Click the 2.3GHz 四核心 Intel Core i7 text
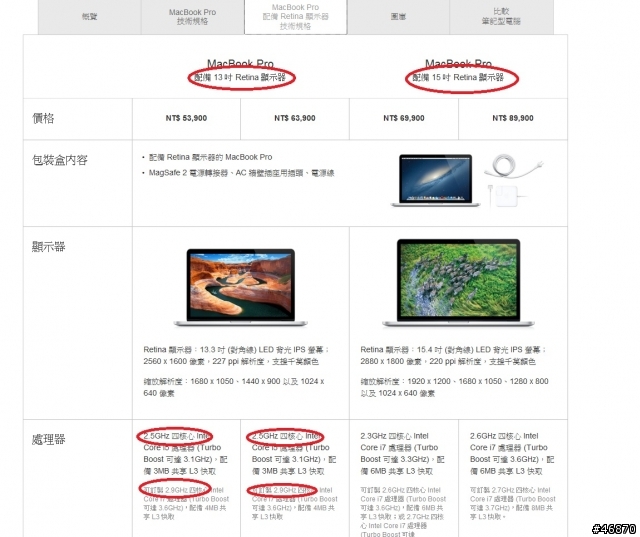 click(x=402, y=453)
